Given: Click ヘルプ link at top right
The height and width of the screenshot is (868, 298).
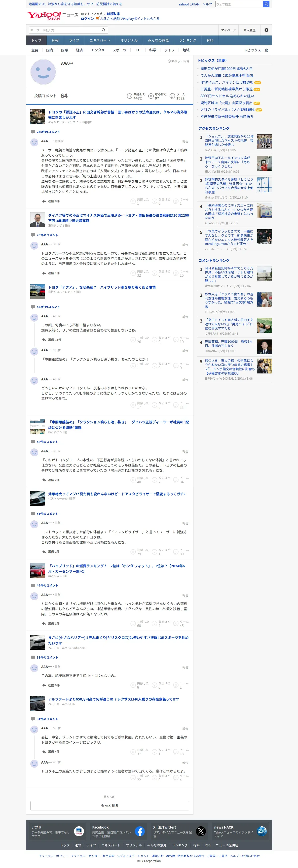Looking at the screenshot, I should 207,4.
